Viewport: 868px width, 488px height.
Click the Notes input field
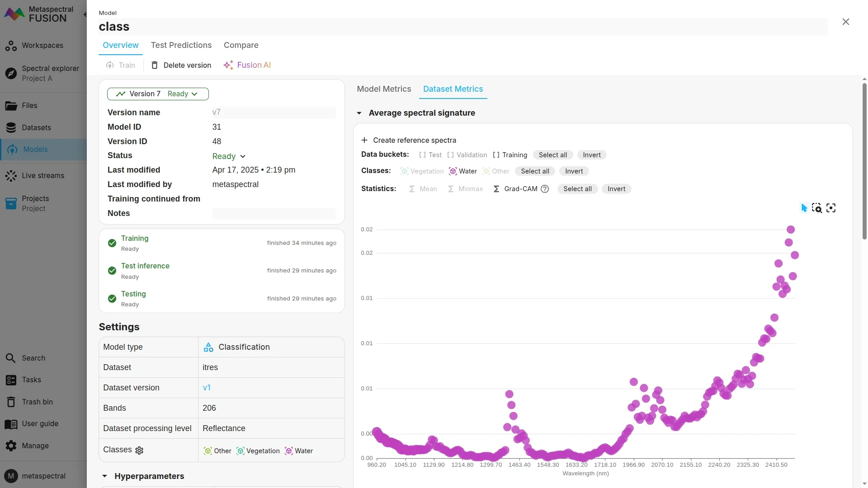tap(274, 213)
